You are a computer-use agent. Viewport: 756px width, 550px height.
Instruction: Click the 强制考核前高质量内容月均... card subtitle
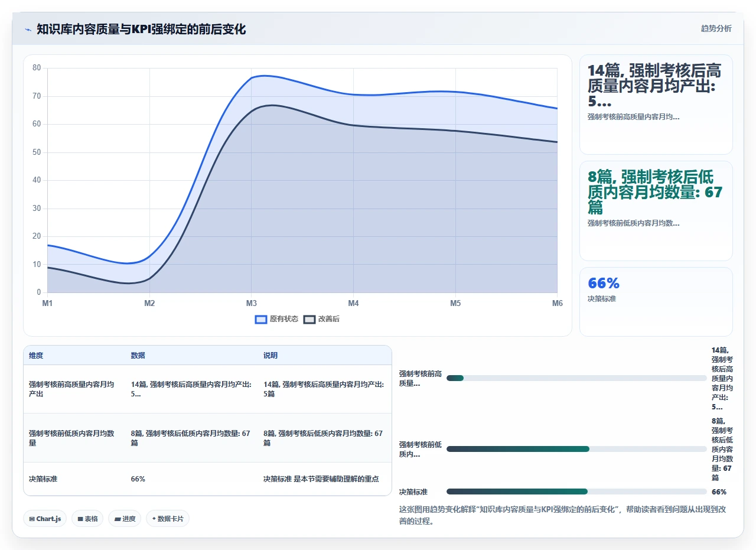633,117
